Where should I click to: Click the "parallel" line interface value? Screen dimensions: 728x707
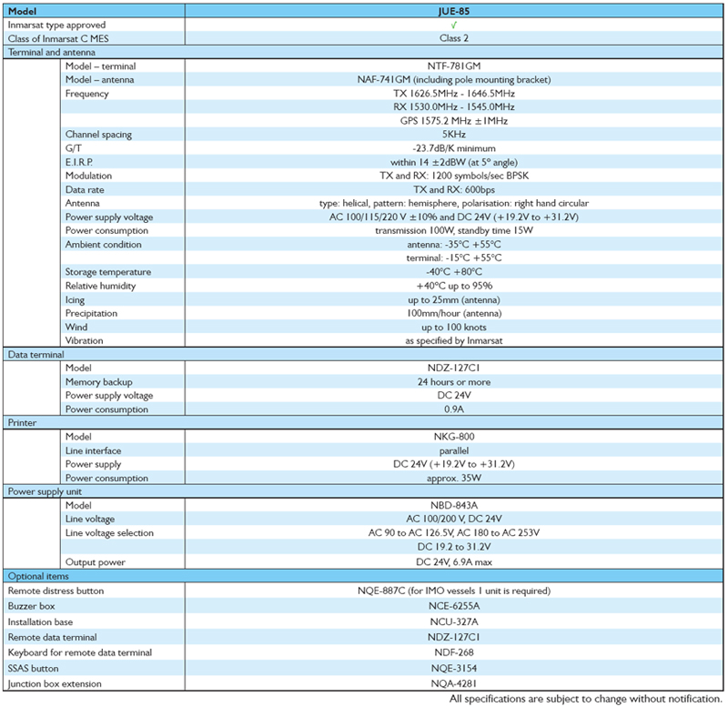tap(453, 450)
